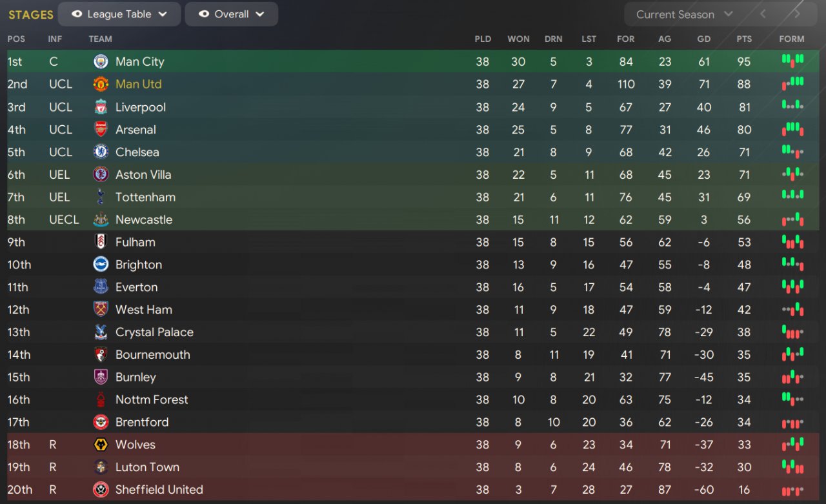Image resolution: width=826 pixels, height=504 pixels.
Task: Toggle the eye icon beside League Table
Action: [77, 14]
